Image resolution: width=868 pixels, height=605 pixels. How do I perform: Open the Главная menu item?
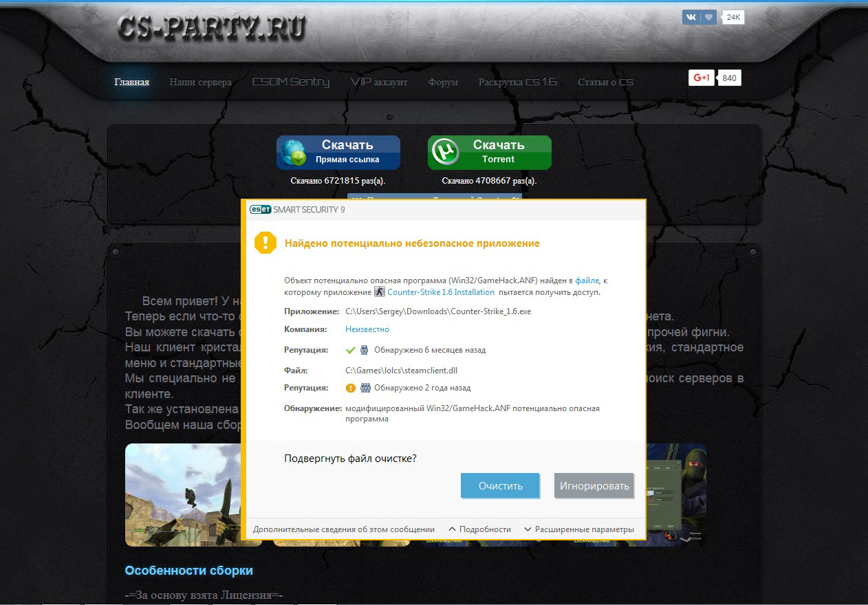click(x=131, y=82)
